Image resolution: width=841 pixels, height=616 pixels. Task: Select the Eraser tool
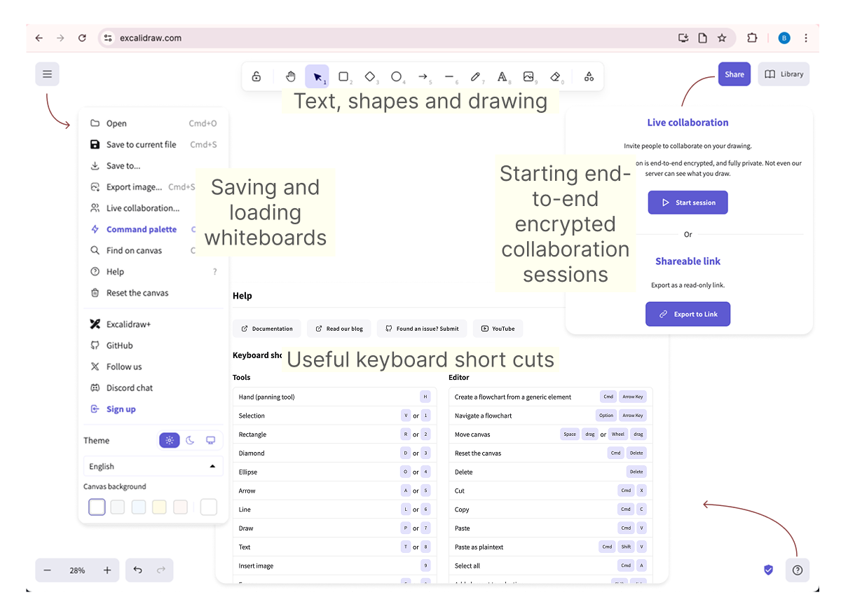pyautogui.click(x=555, y=76)
